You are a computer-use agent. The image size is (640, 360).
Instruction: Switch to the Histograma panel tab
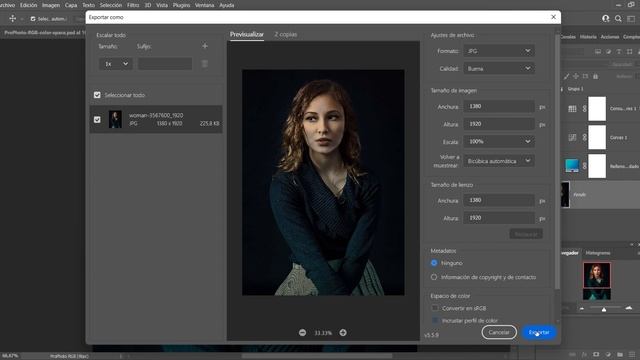(598, 253)
